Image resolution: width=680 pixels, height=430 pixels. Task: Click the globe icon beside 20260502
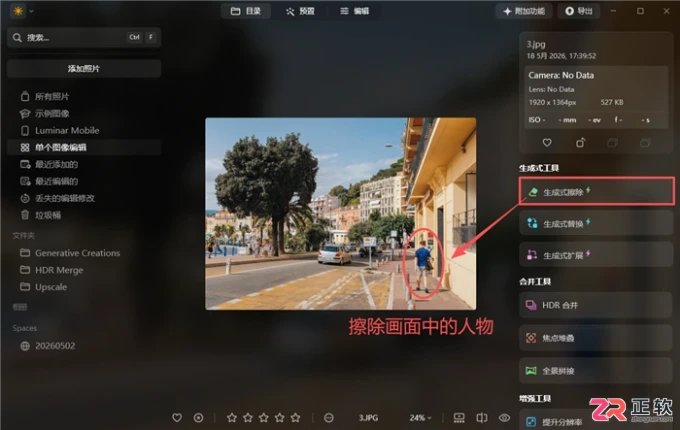[25, 346]
